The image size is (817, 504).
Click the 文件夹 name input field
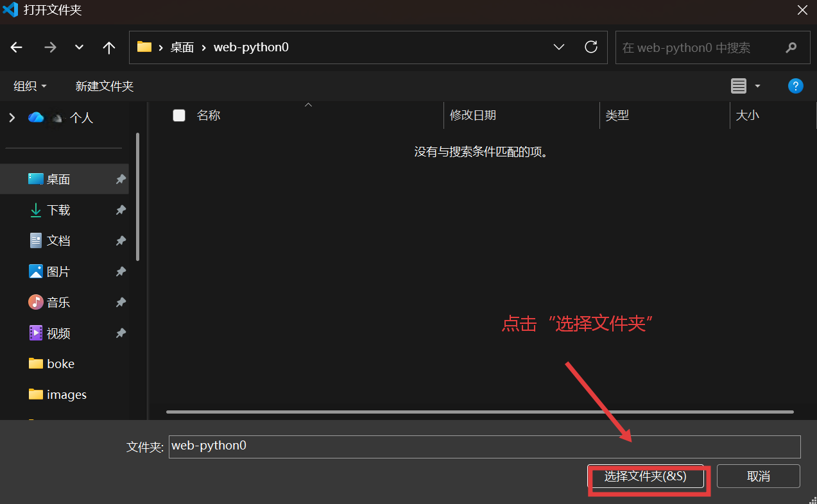[485, 446]
